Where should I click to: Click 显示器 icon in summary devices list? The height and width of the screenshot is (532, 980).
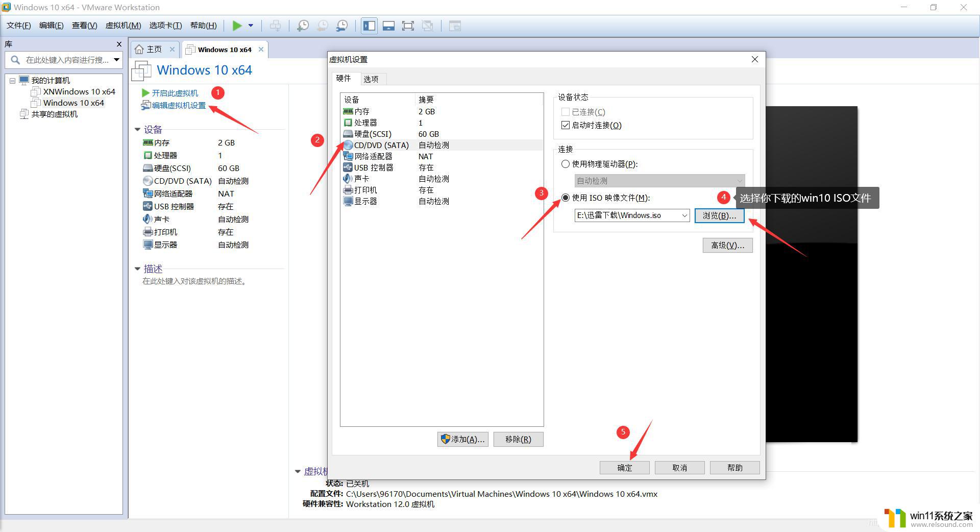tap(148, 245)
